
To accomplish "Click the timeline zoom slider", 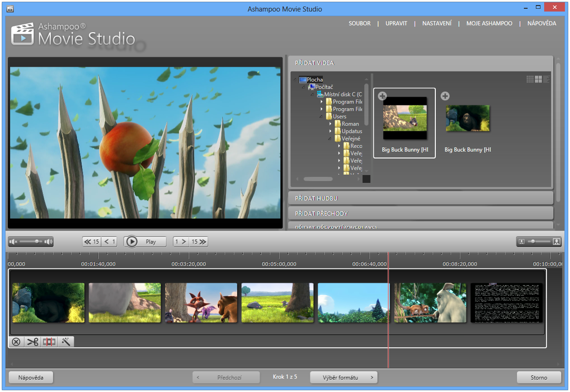I will [x=539, y=241].
